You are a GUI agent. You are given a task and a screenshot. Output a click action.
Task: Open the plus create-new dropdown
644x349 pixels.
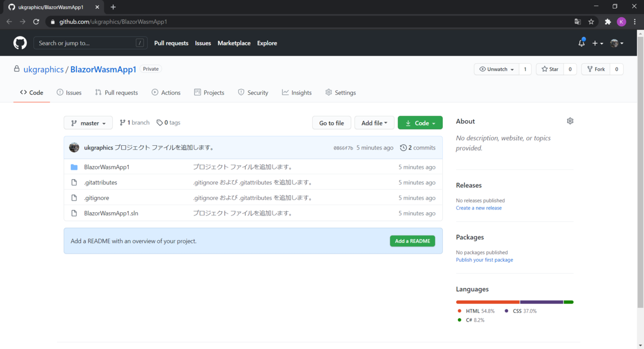pyautogui.click(x=598, y=43)
